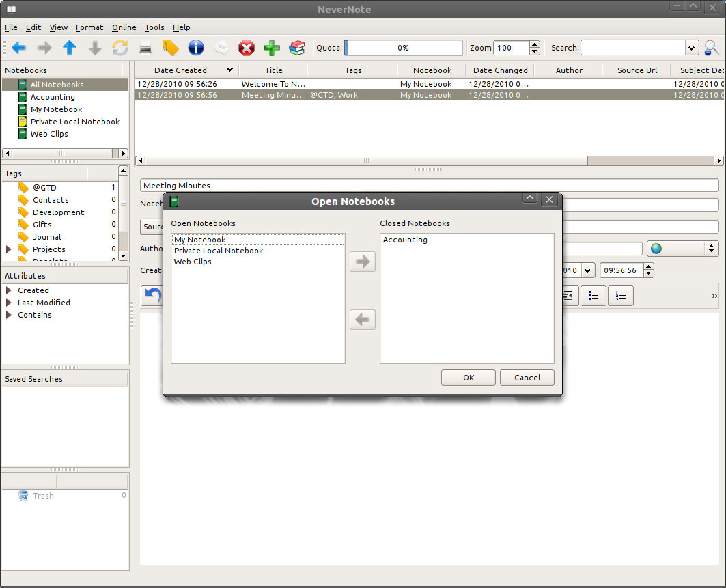Click the Notebook column header

click(x=432, y=70)
